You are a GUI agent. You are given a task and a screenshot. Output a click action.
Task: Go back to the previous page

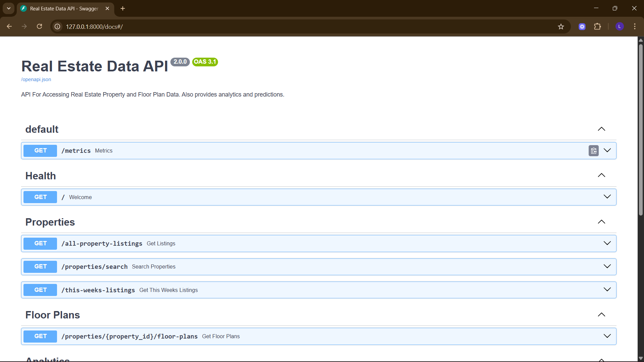[x=9, y=26]
